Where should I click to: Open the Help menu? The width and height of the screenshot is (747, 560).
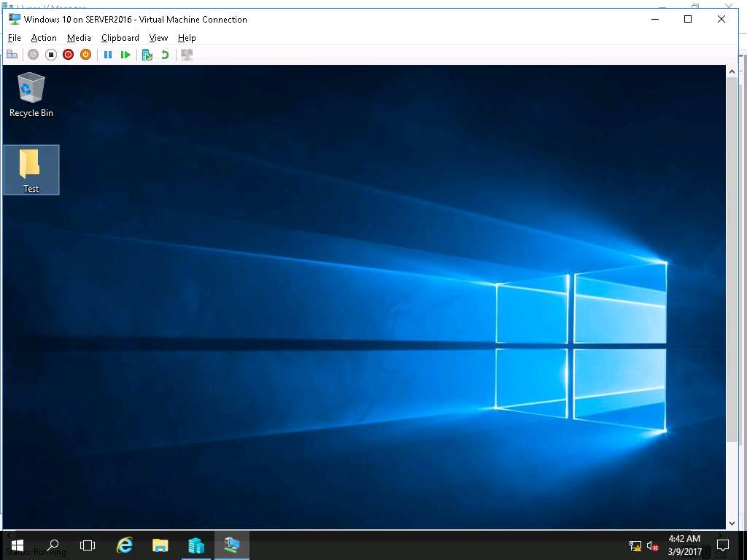click(187, 38)
